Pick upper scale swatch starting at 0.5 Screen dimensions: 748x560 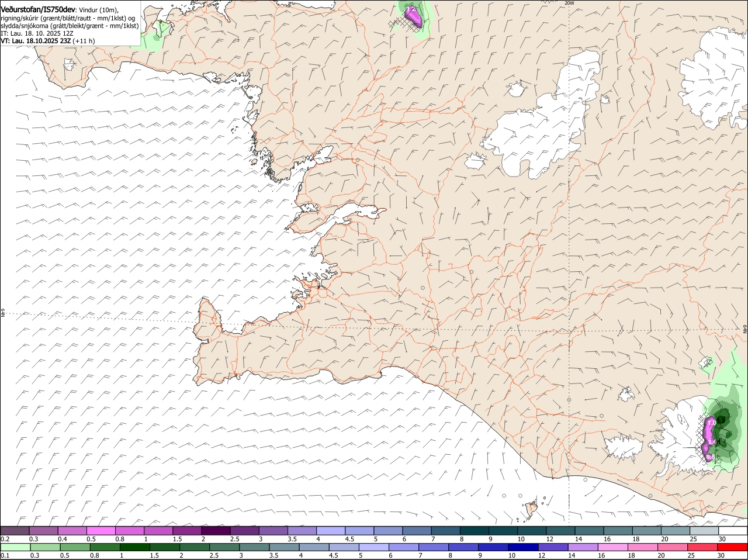[101, 531]
